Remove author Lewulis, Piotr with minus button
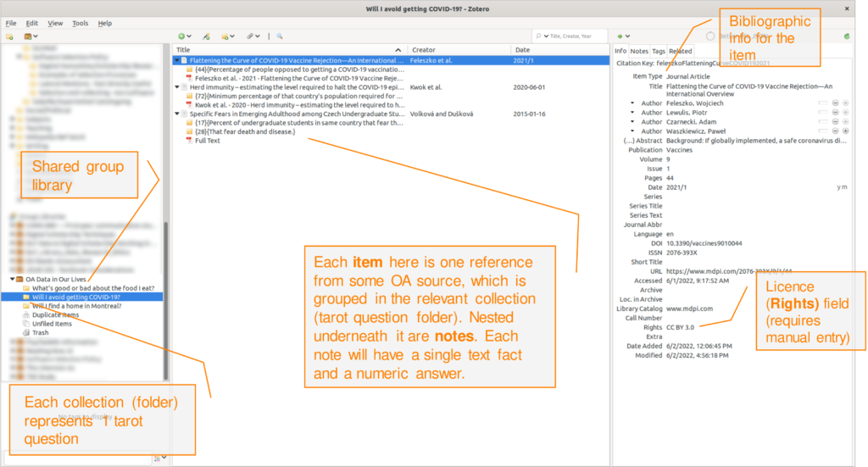The width and height of the screenshot is (868, 467). [835, 113]
